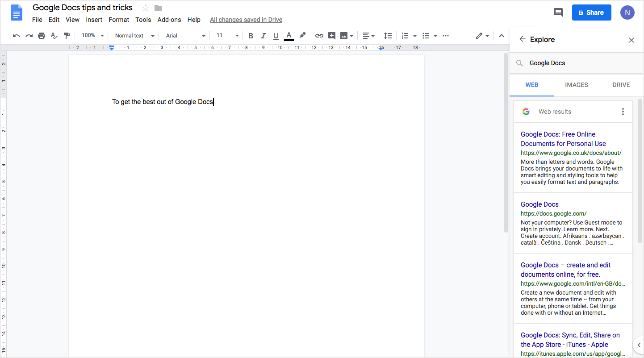Screen dimensions: 644x358
Task: Insert a link using the chain icon
Action: (x=319, y=36)
